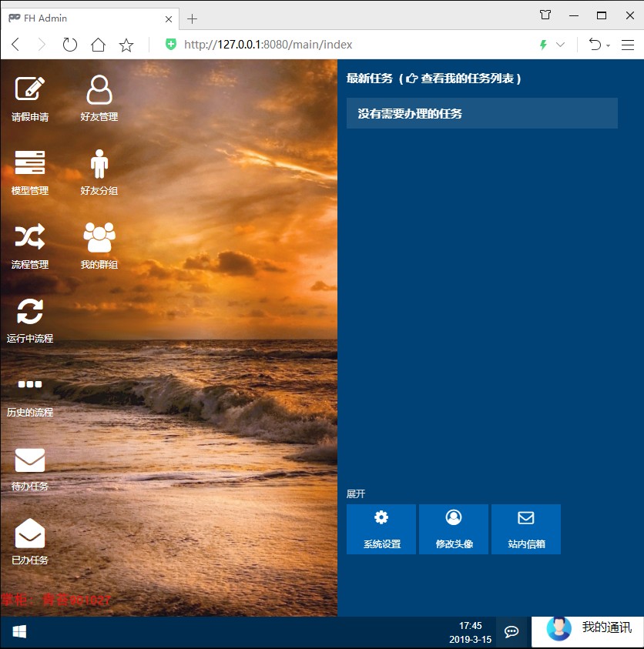Open the browser skin shirt icon

pos(545,15)
